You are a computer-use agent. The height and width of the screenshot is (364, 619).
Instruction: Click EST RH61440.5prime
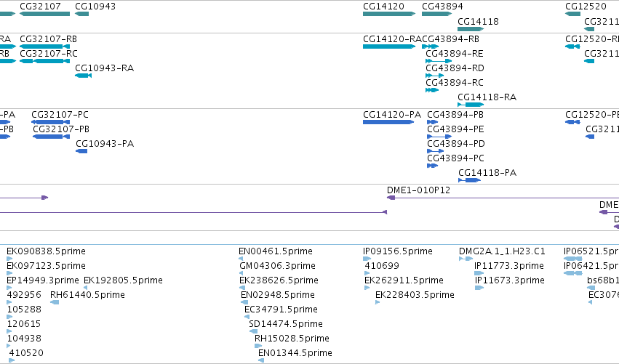(x=55, y=302)
